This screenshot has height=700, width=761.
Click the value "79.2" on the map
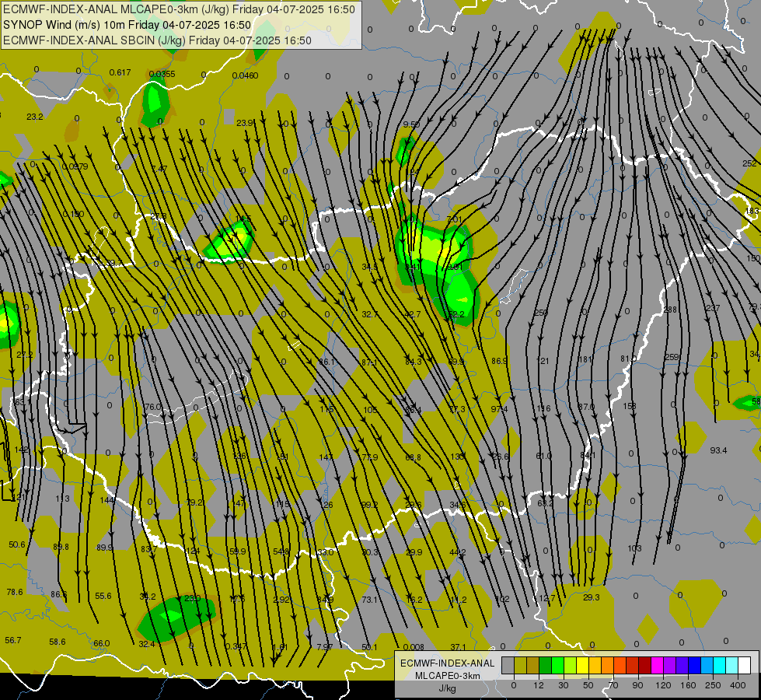194,502
